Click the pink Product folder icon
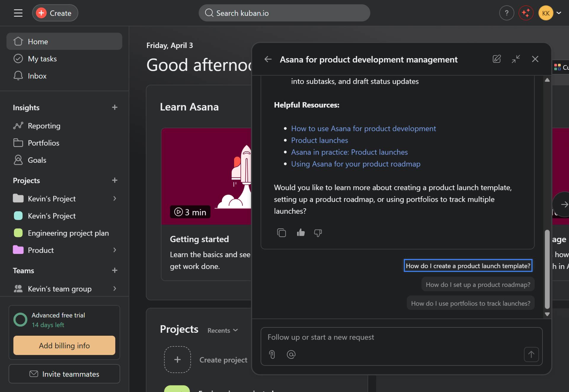569x392 pixels. pyautogui.click(x=18, y=250)
